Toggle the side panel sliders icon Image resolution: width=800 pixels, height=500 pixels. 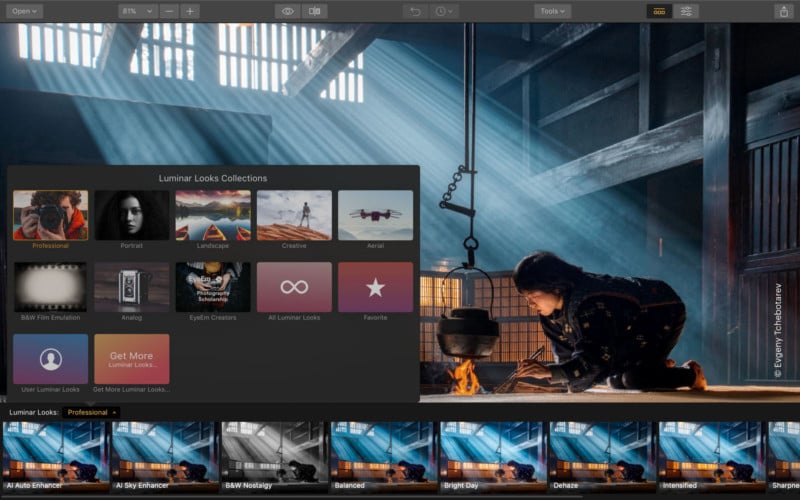[686, 11]
